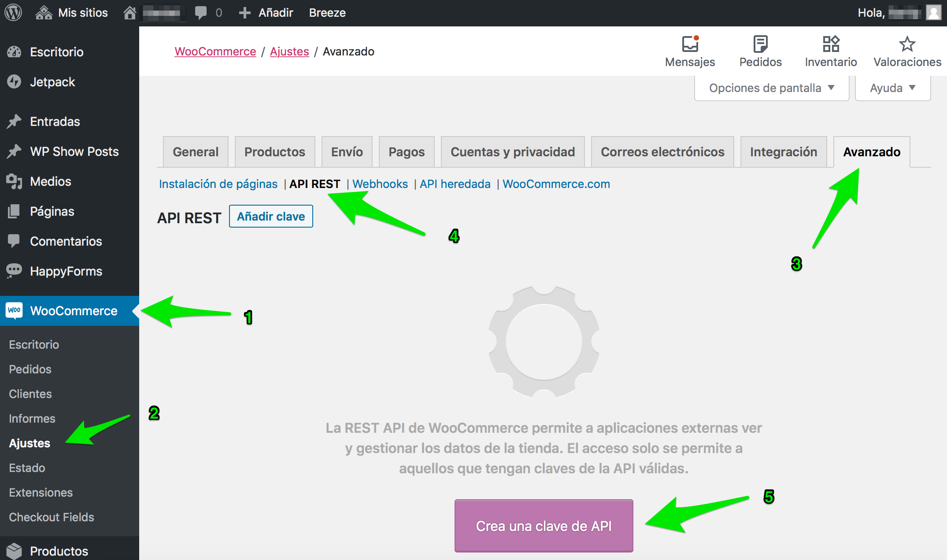Click Hola greeting in admin bar

889,13
